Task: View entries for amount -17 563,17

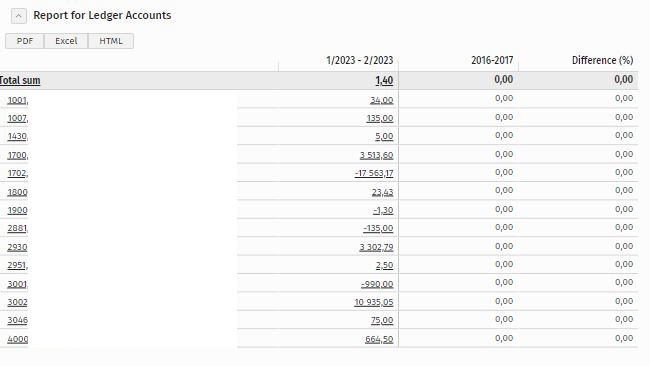Action: (374, 173)
